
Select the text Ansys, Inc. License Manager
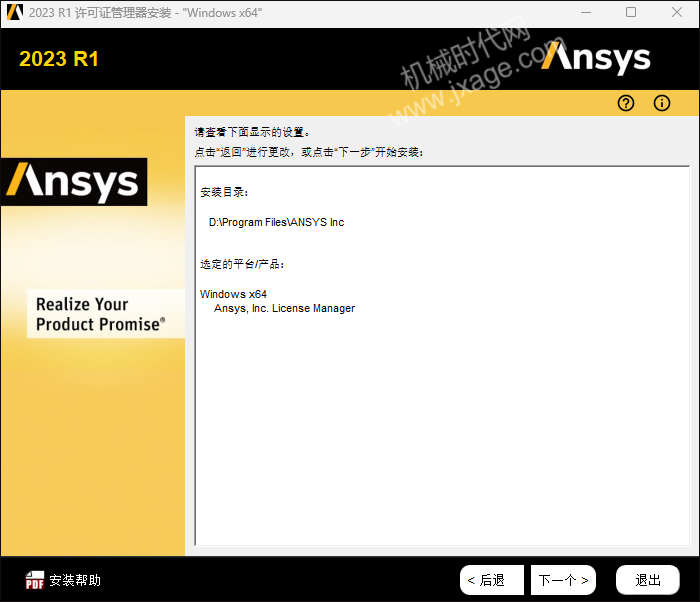click(284, 308)
